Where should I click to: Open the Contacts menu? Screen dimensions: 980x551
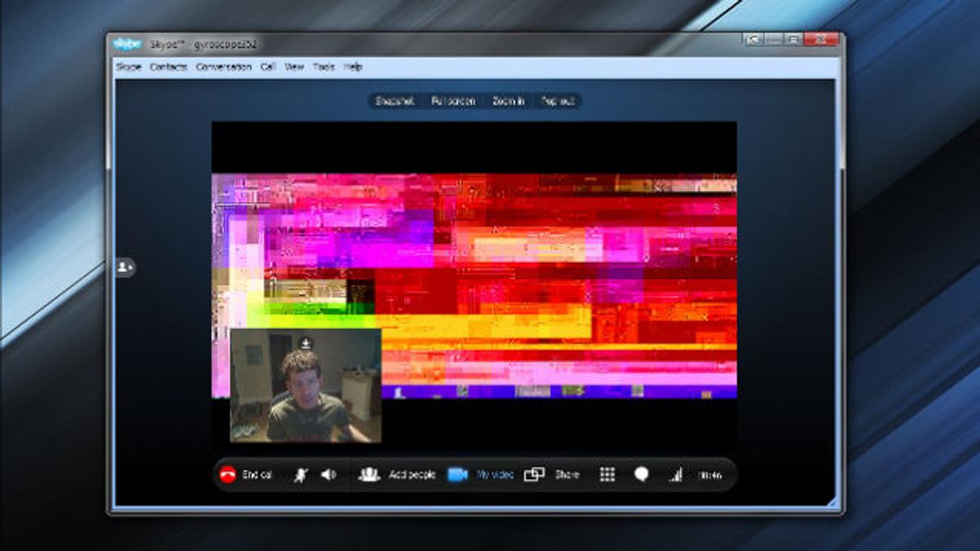(x=168, y=67)
